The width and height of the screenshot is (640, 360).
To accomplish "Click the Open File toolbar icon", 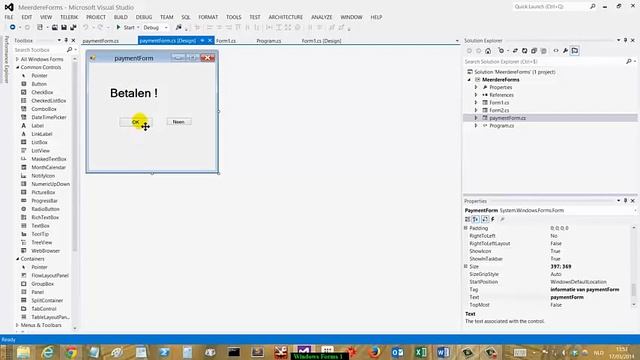I will [54, 27].
